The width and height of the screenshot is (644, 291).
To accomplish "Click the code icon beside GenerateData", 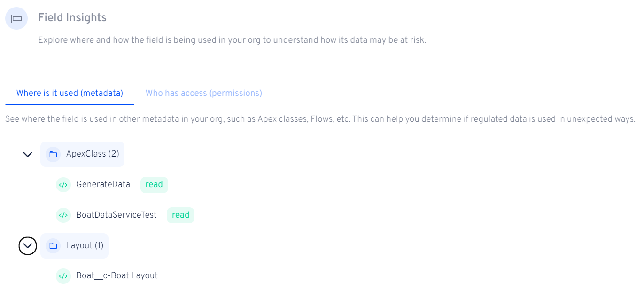I will (x=63, y=185).
